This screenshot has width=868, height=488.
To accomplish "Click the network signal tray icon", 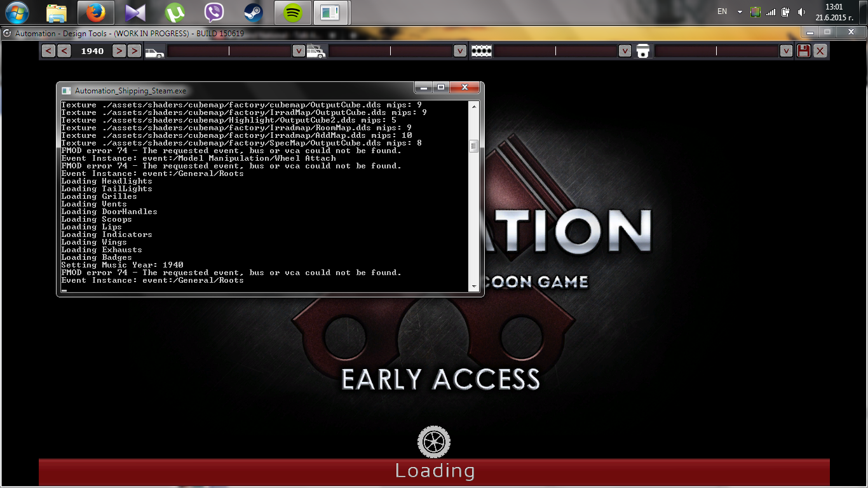I will (x=771, y=12).
